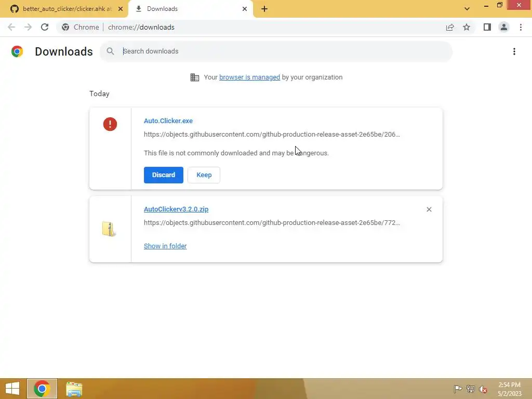Click the search magnifier icon

(x=110, y=51)
